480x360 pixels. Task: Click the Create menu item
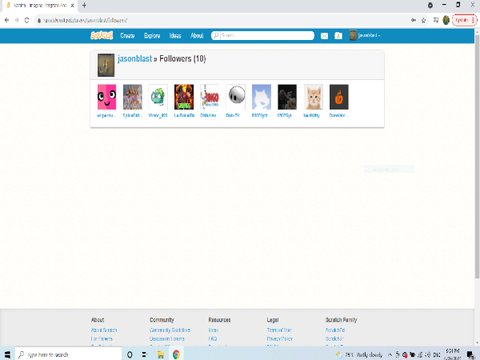pos(127,36)
